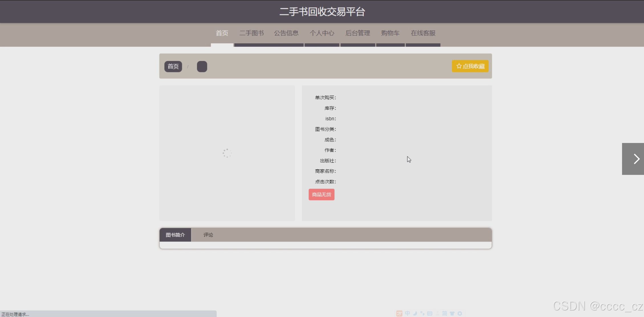Open the 二手图书 menu item

(x=251, y=33)
